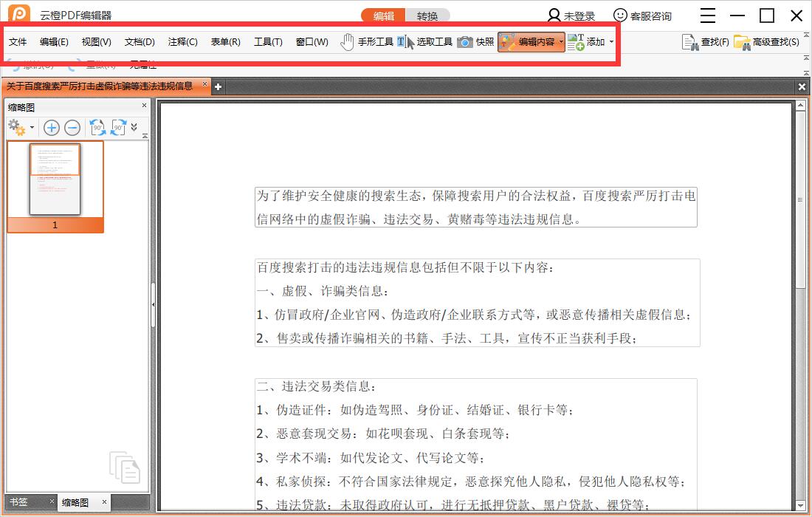Open the 注释(C) menu
Viewport: 812px width, 517px height.
pyautogui.click(x=182, y=42)
